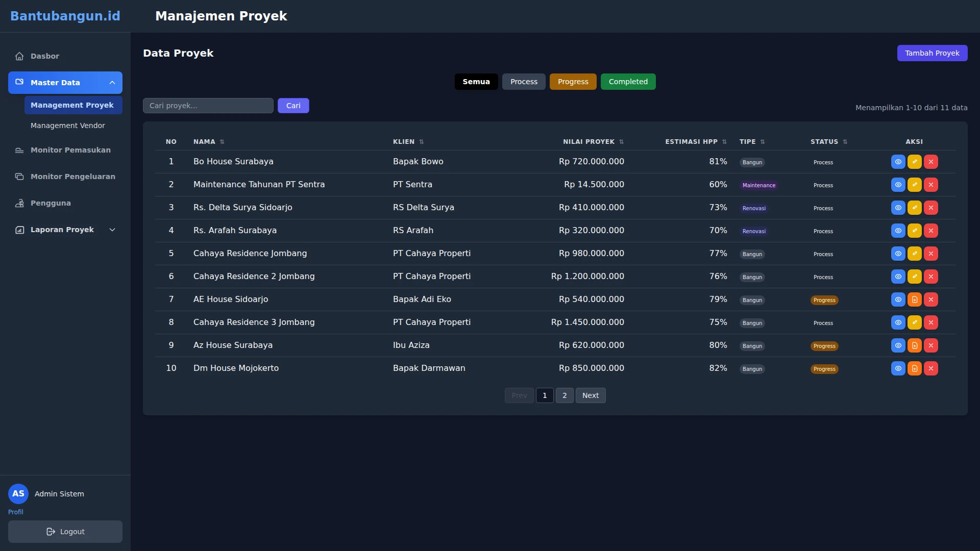Sort table by Klien column
The image size is (980, 551).
[408, 142]
